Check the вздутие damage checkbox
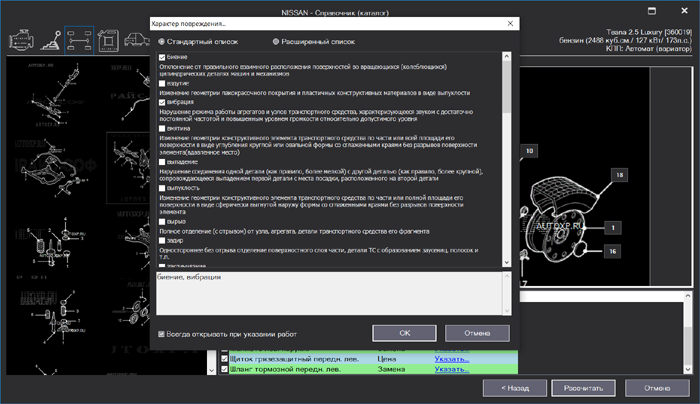Screen dimensions: 700x404 [x=162, y=83]
